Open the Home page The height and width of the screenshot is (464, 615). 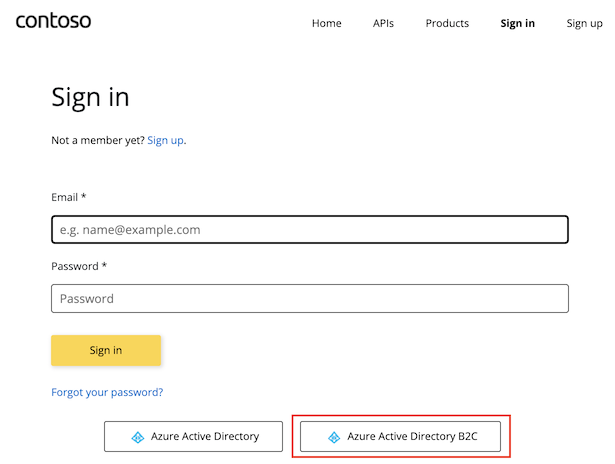[327, 23]
